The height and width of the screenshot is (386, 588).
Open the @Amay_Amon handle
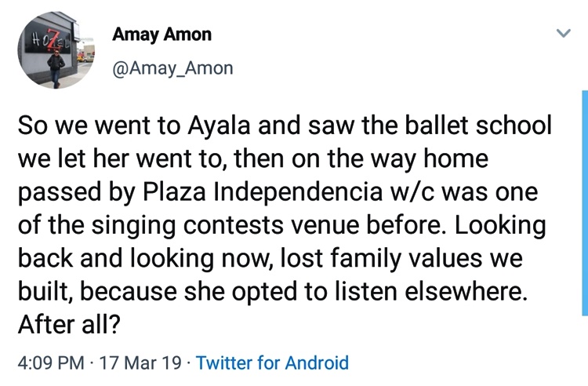click(173, 68)
